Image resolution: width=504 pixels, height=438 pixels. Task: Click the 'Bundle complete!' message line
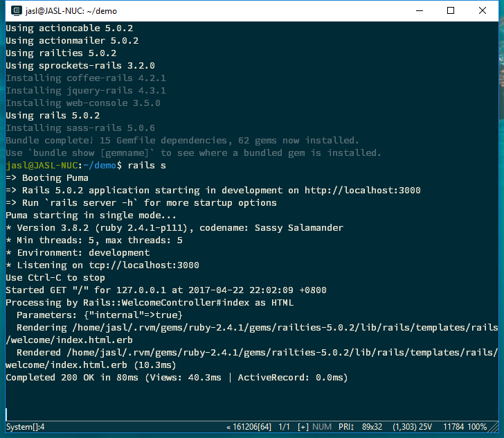click(x=182, y=141)
